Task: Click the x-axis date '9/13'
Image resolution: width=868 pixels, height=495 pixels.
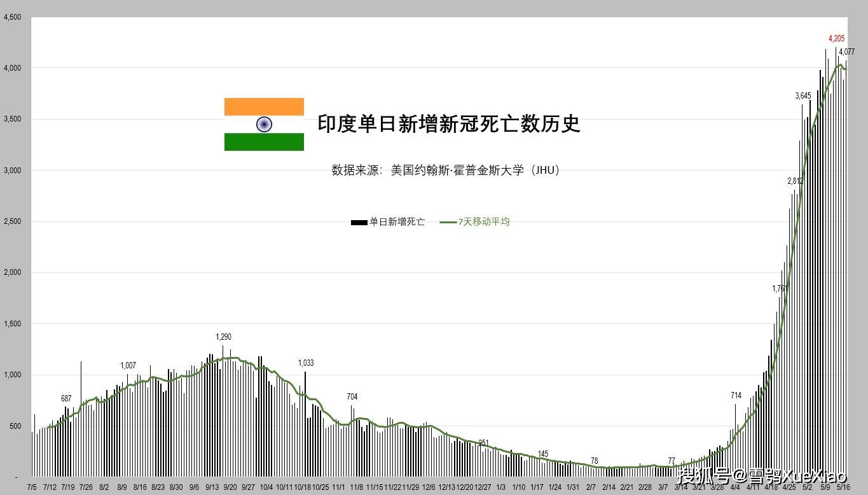Action: pyautogui.click(x=212, y=487)
